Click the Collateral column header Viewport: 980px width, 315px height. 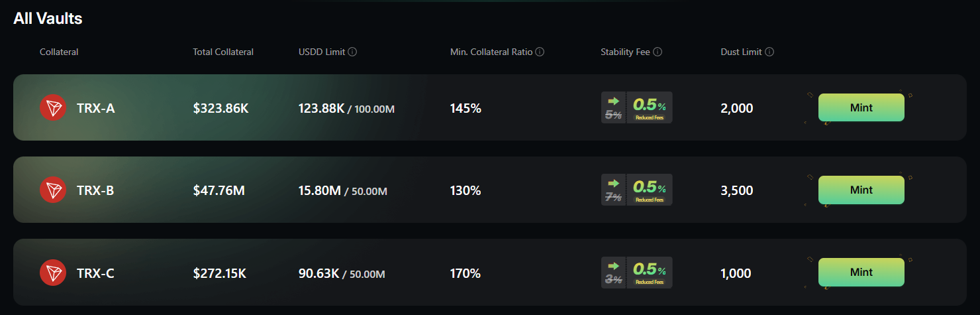tap(59, 52)
